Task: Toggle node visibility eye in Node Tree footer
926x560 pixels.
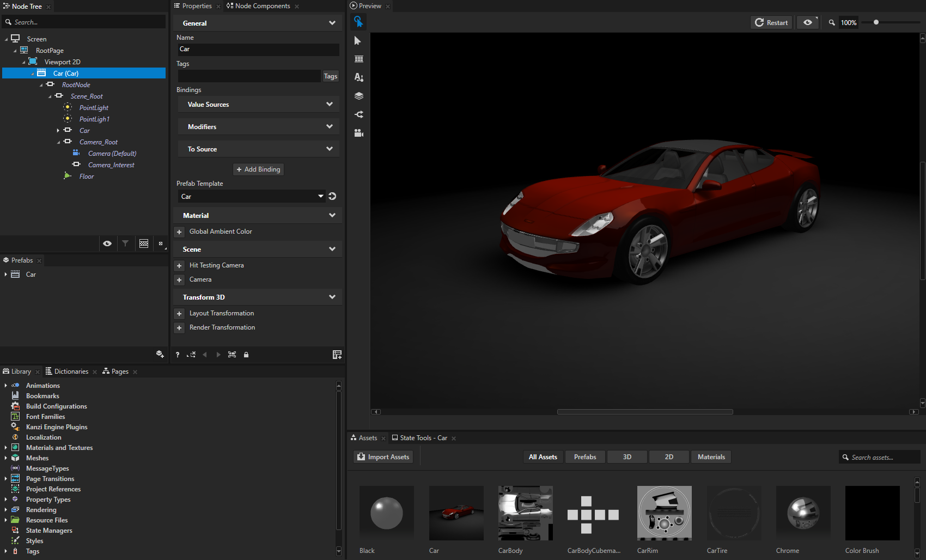Action: (107, 244)
